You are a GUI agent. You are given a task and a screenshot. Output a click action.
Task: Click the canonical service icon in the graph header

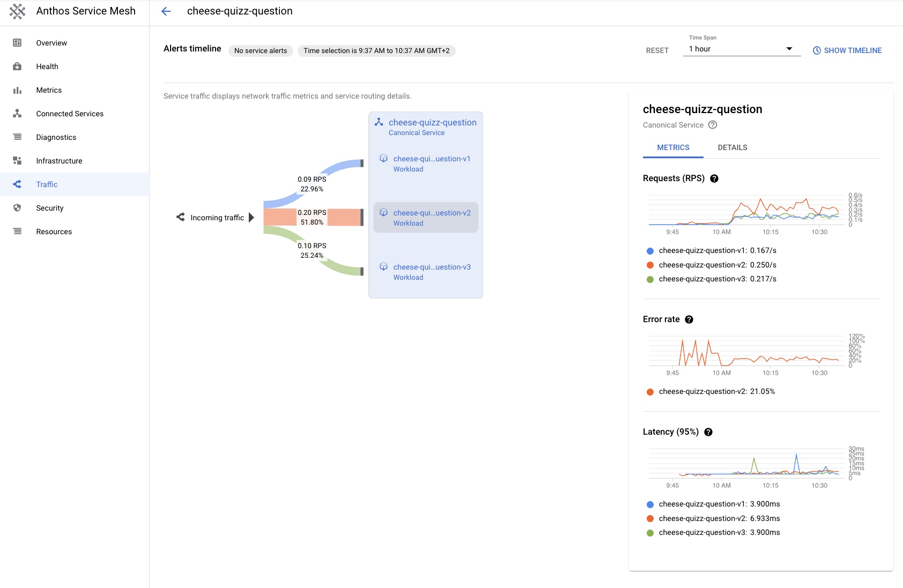[x=379, y=122]
